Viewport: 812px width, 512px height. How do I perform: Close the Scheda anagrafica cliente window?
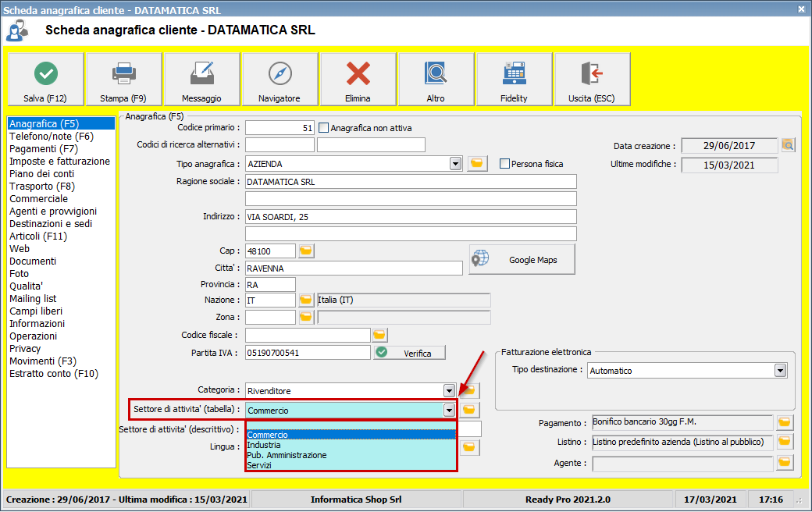801,9
